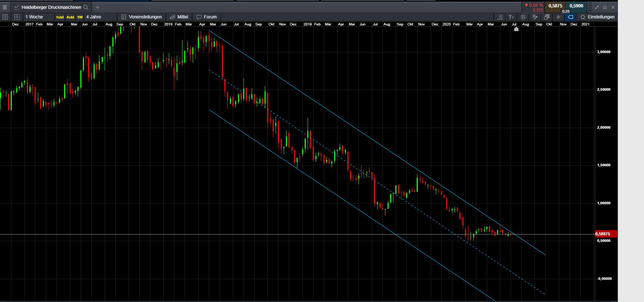This screenshot has height=302, width=644.
Task: Select the text annotation tool
Action: pyautogui.click(x=511, y=17)
